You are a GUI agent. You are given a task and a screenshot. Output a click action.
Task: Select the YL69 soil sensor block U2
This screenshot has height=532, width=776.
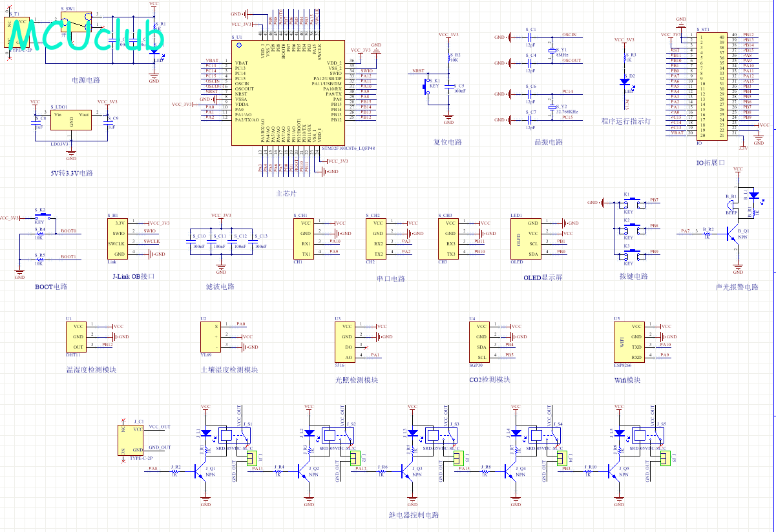tap(211, 336)
